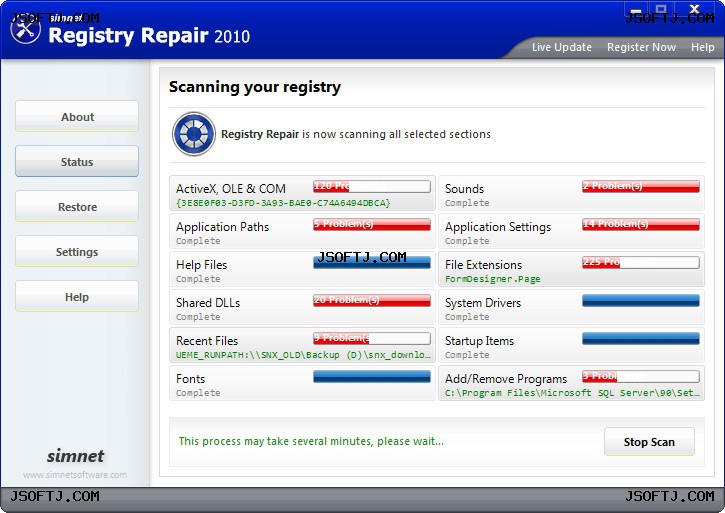Select the System Drivers label

pyautogui.click(x=483, y=303)
